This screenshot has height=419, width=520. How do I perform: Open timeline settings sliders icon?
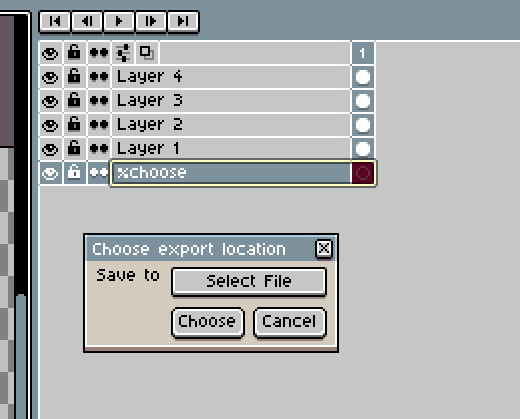[x=123, y=53]
